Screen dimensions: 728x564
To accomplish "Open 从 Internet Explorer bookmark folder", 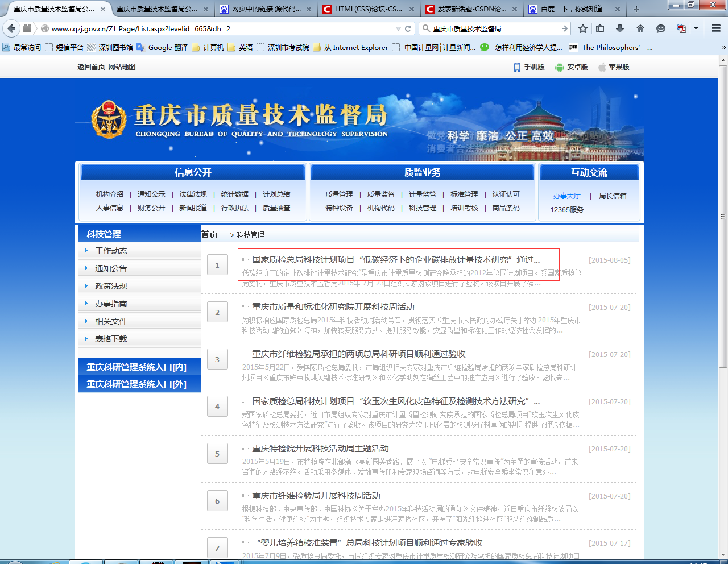I will (x=350, y=48).
